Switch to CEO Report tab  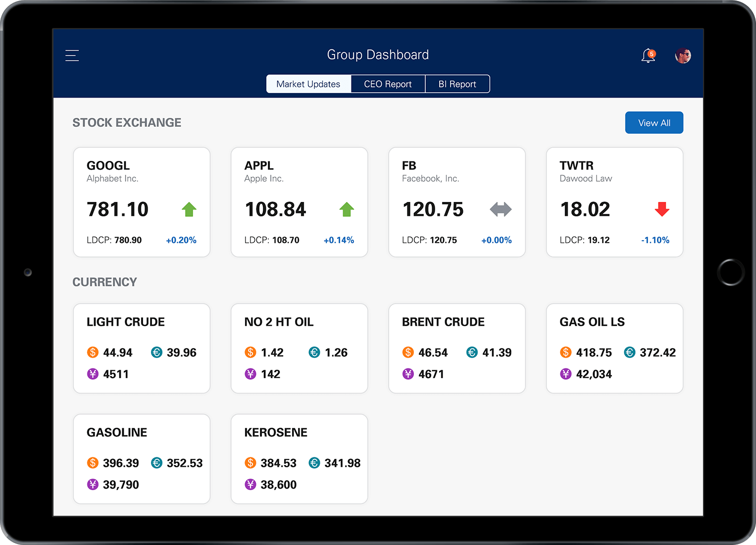pos(388,84)
